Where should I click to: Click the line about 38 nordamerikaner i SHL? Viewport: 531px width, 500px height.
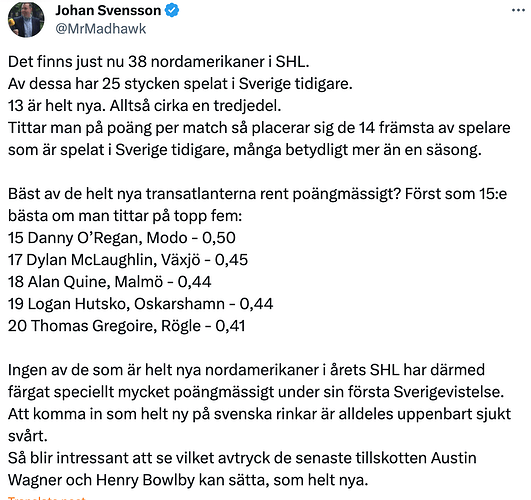pos(158,62)
